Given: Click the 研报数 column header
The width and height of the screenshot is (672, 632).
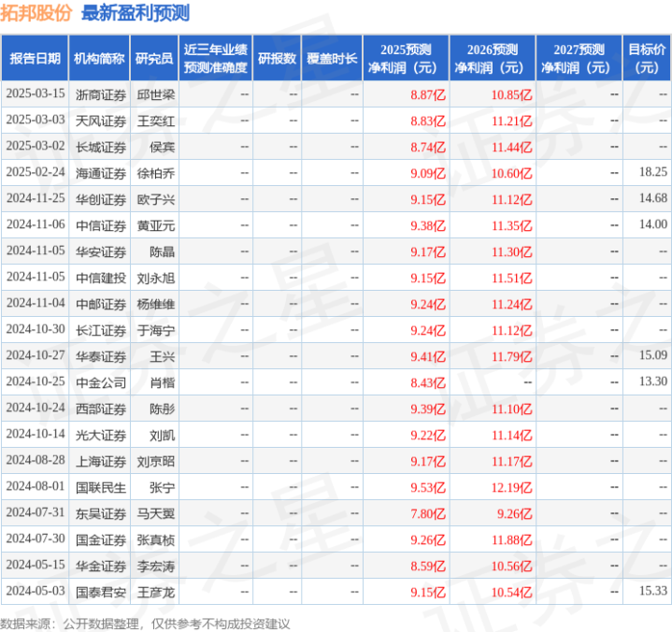Looking at the screenshot, I should point(277,58).
